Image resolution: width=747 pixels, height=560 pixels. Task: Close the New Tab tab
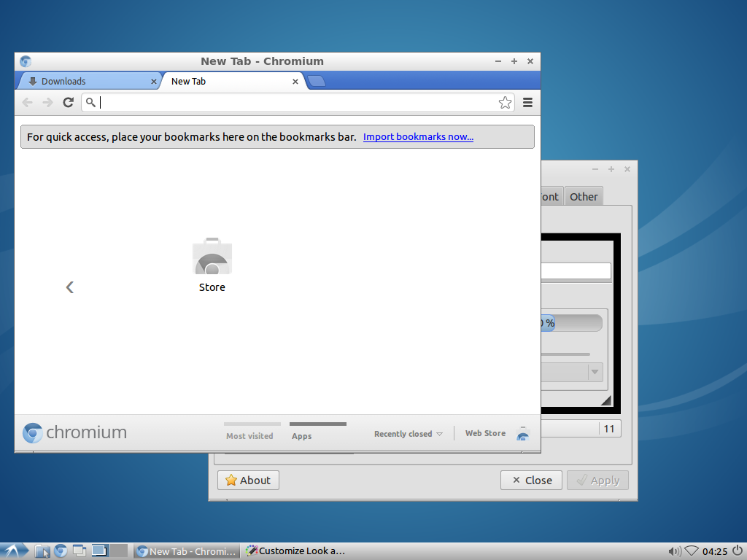pos(295,82)
